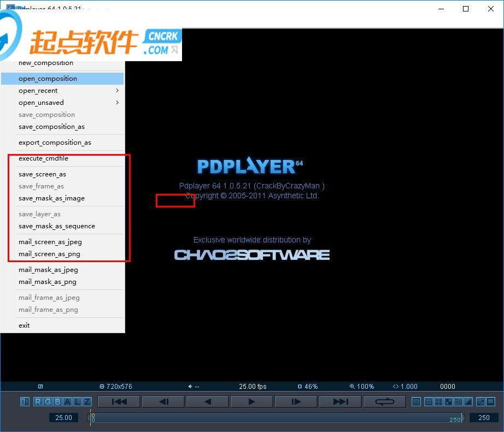The width and height of the screenshot is (504, 432).
Task: Choose save_composition_as from menu
Action: pyautogui.click(x=62, y=127)
